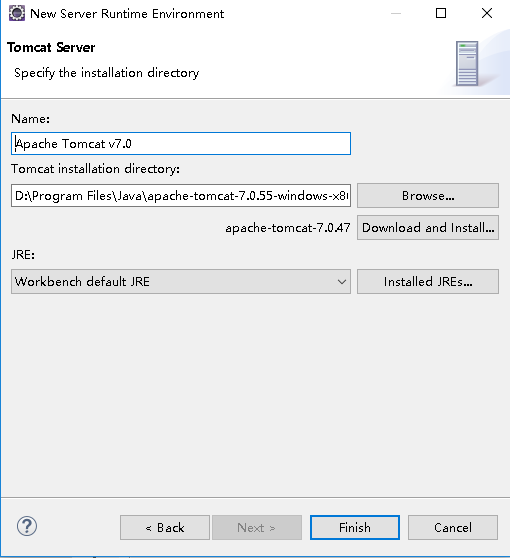Viewport: 510px width, 558px height.
Task: Click the Name: label
Action: [x=30, y=119]
